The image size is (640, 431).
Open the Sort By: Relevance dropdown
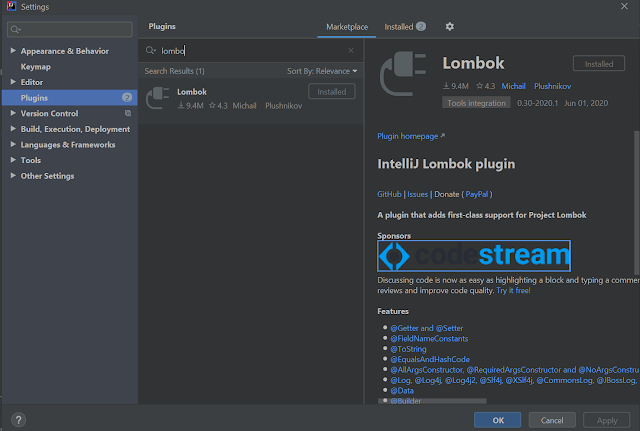point(322,71)
